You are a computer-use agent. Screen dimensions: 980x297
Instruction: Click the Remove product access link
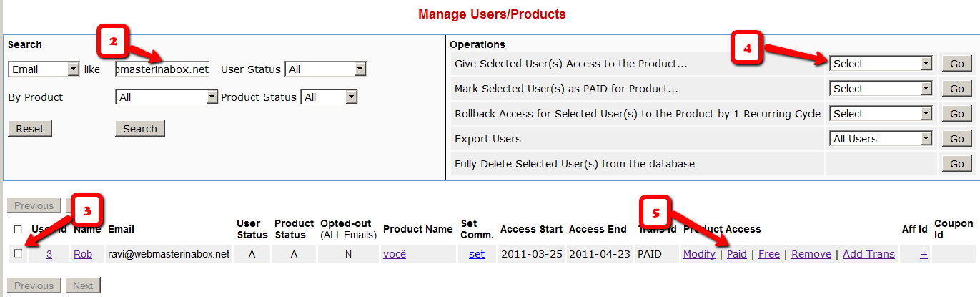(811, 254)
